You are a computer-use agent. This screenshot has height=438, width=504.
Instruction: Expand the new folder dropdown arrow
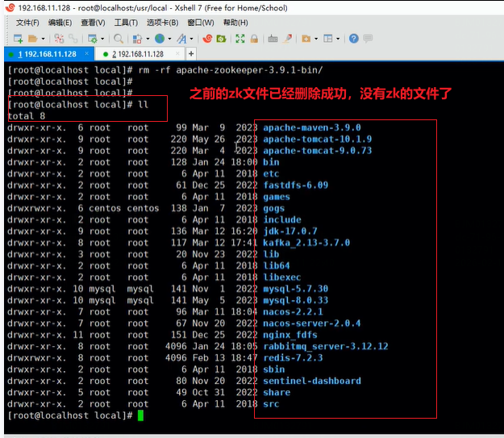point(316,39)
